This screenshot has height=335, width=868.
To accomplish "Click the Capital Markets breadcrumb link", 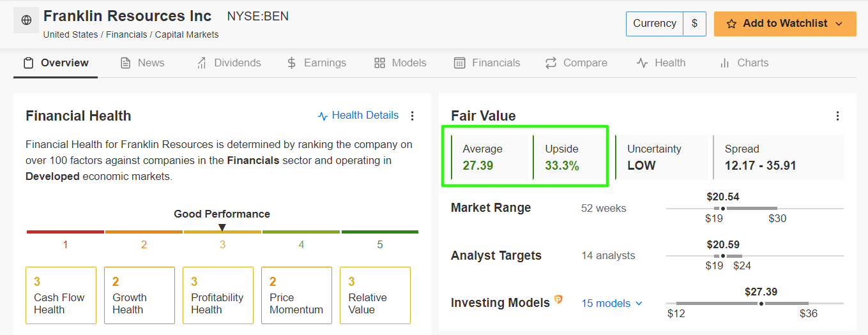I will click(x=187, y=34).
